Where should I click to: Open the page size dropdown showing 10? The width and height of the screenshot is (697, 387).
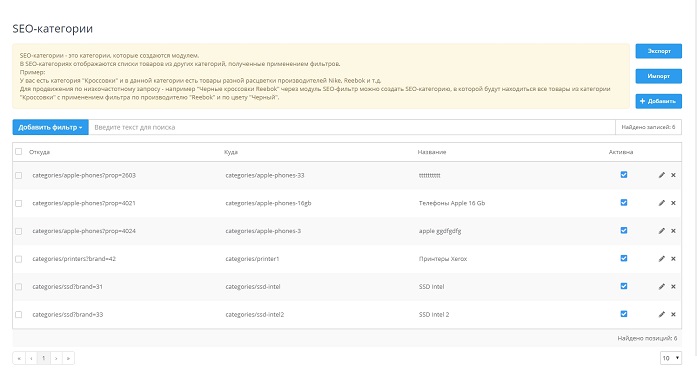click(671, 358)
